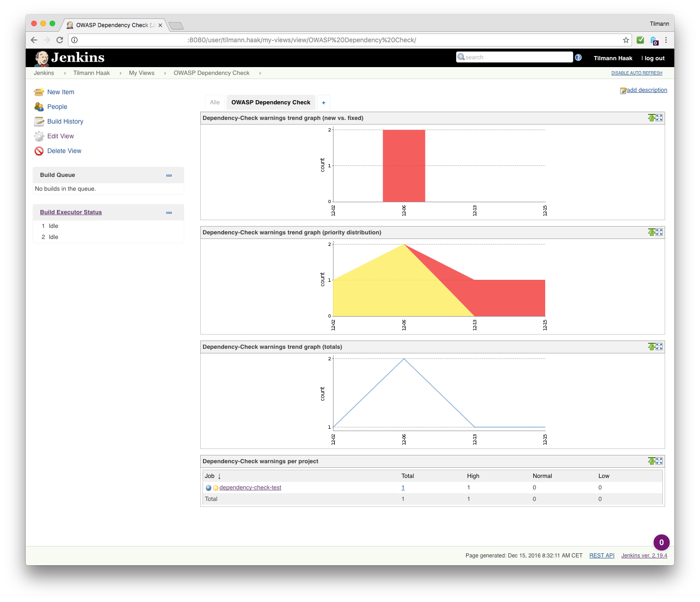Collapse the Build Executor Status panel

pyautogui.click(x=169, y=212)
